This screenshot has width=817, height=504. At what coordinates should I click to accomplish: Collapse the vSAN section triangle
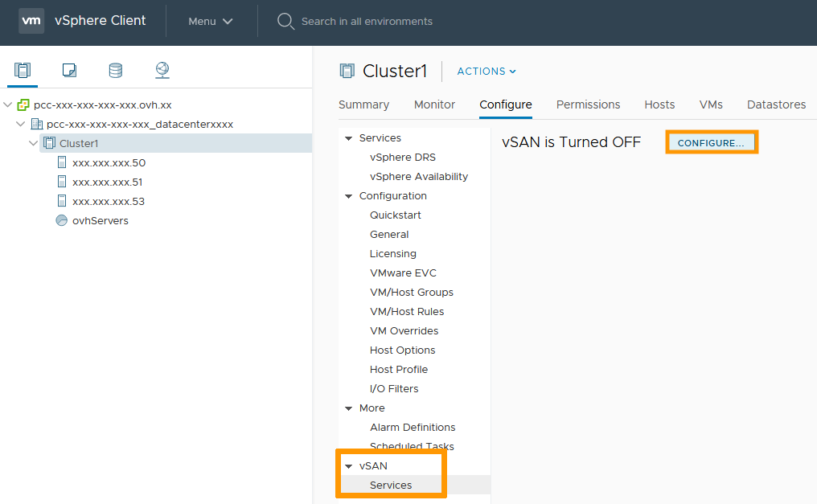[348, 466]
